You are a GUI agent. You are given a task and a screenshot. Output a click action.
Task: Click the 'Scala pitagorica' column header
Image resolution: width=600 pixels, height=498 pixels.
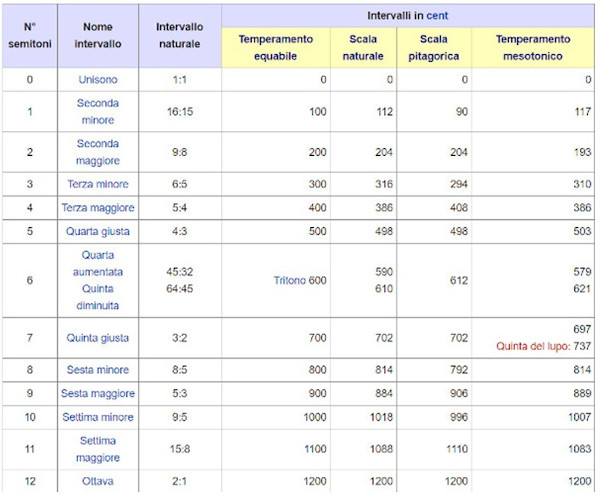(433, 47)
